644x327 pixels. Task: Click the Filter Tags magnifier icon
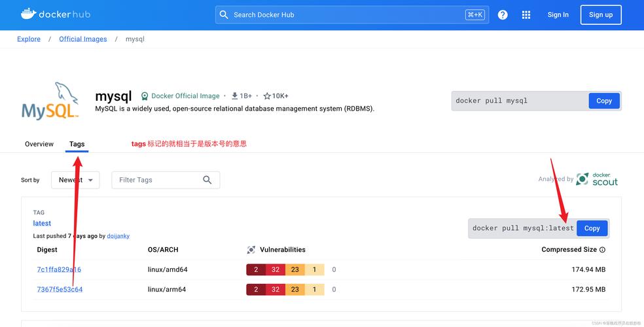(x=207, y=180)
